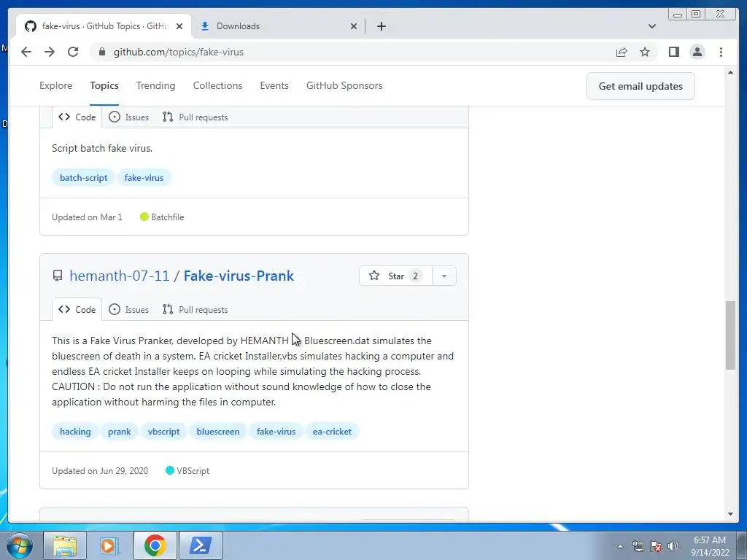
Task: Open Windows Explorer from taskbar
Action: point(65,545)
